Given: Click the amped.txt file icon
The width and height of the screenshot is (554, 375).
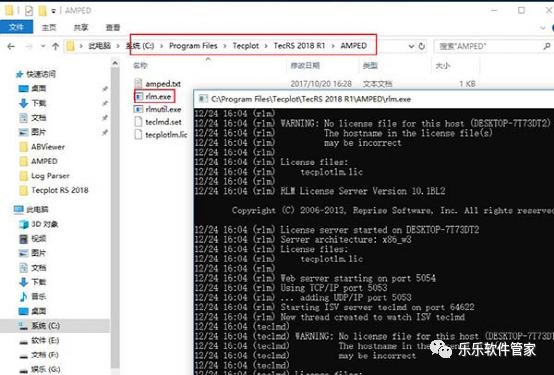Looking at the screenshot, I should click(x=138, y=84).
